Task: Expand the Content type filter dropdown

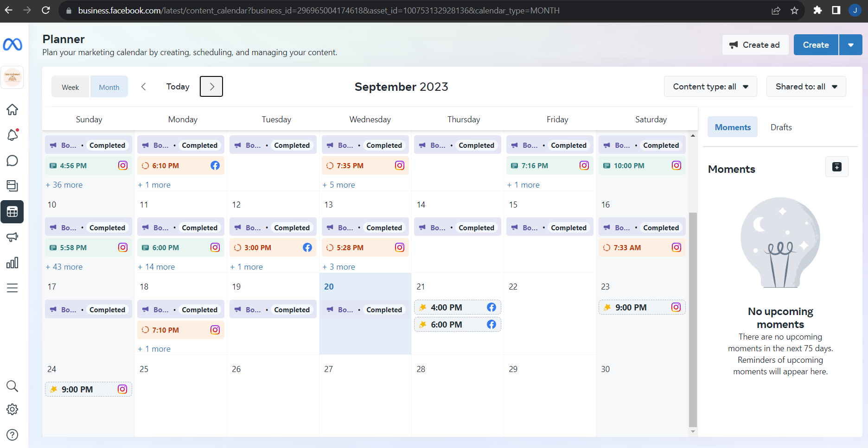Action: click(710, 87)
